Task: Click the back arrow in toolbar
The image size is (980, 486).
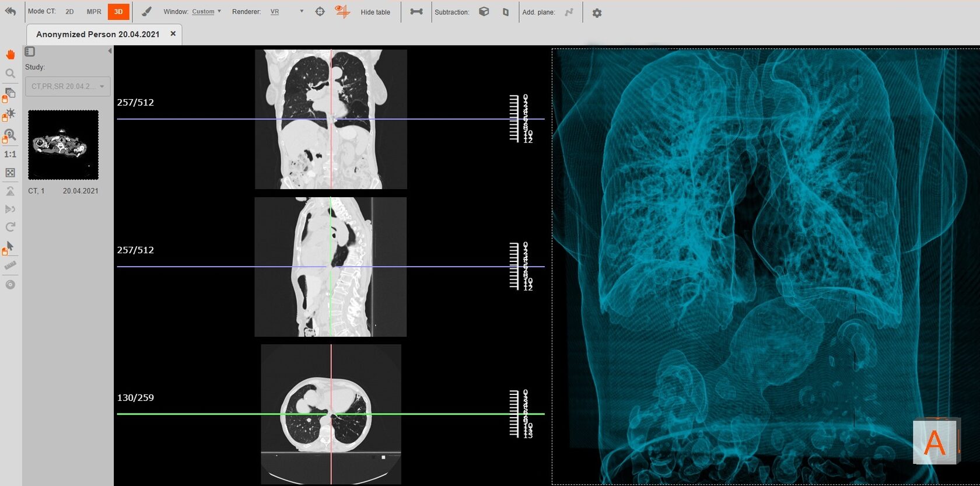Action: [10, 12]
